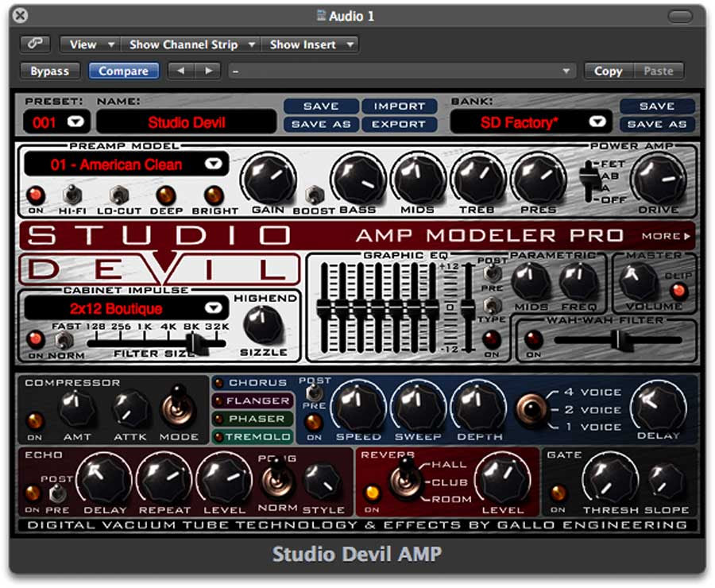Click the preset IMPORT button
The image size is (715, 588).
pyautogui.click(x=399, y=106)
